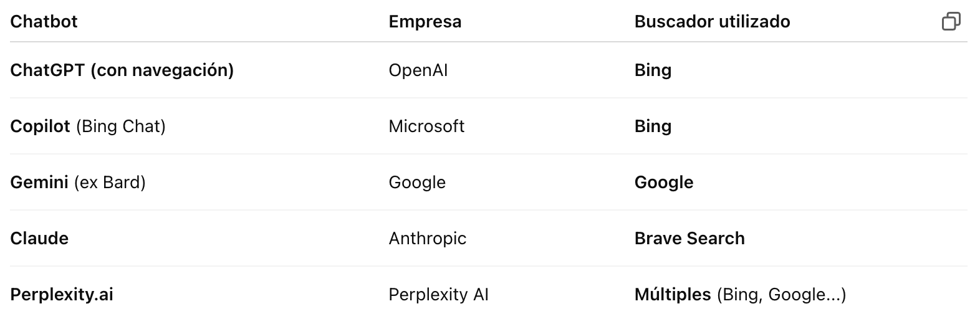Click Google in the Empresa column
The height and width of the screenshot is (324, 980).
pyautogui.click(x=417, y=183)
